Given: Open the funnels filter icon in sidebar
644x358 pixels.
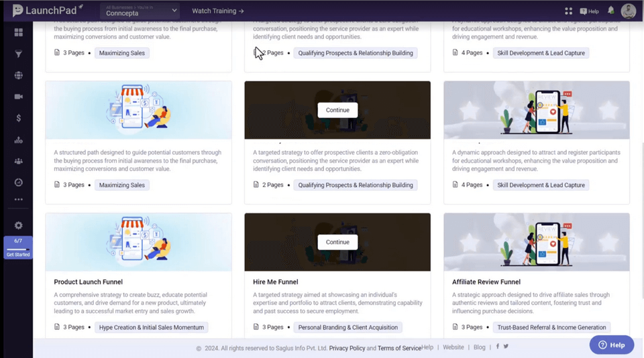Looking at the screenshot, I should point(18,54).
